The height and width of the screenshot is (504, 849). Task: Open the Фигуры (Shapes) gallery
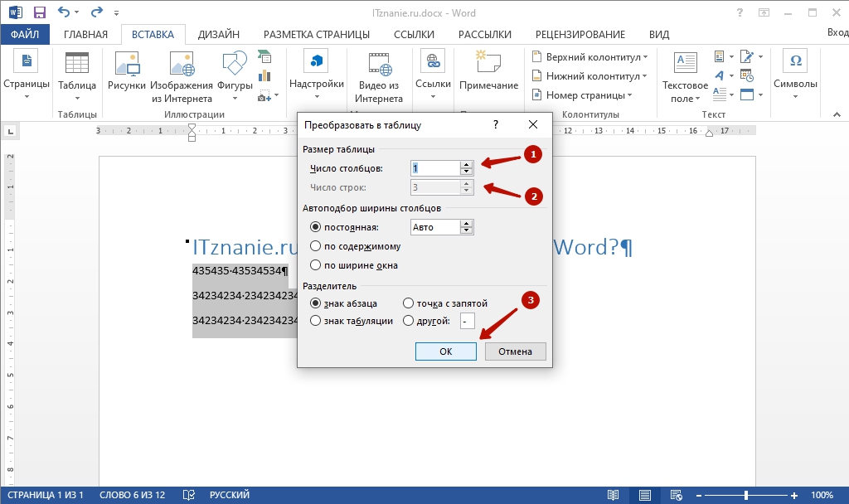235,75
